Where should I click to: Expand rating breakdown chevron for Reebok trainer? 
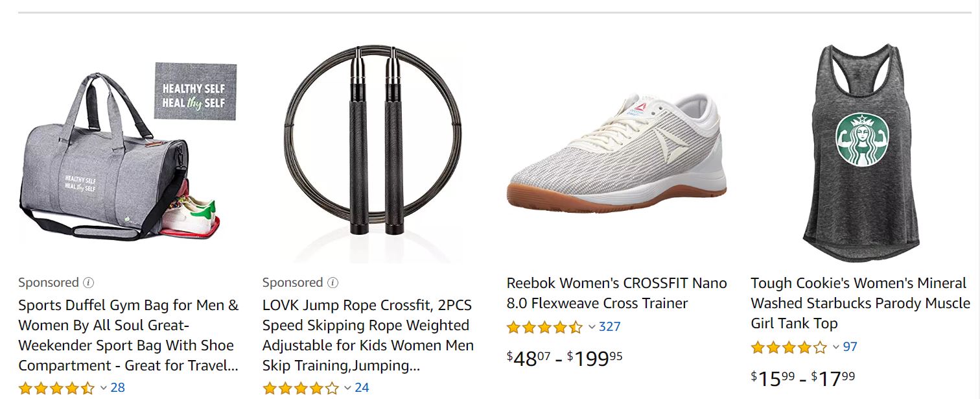(591, 328)
